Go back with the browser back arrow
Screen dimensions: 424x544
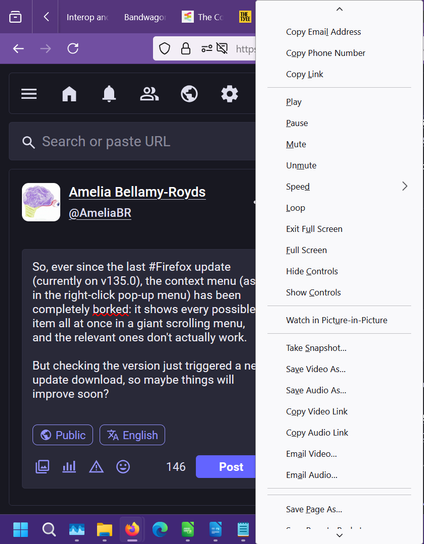(18, 49)
